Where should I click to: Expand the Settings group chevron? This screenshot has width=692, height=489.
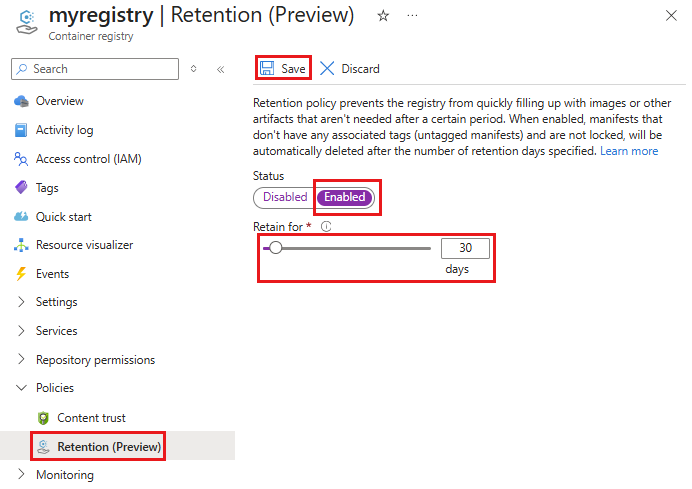(x=21, y=302)
